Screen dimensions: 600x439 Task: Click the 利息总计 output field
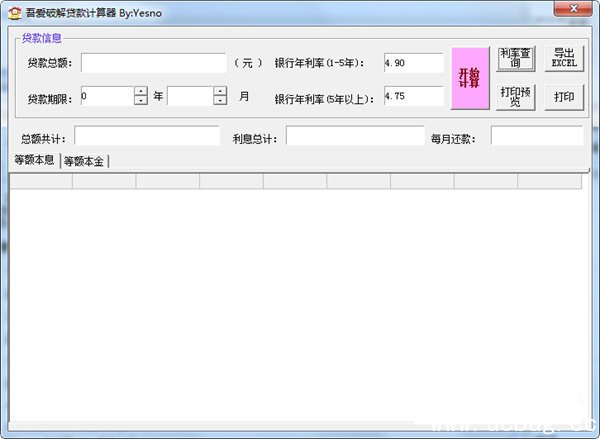[354, 136]
